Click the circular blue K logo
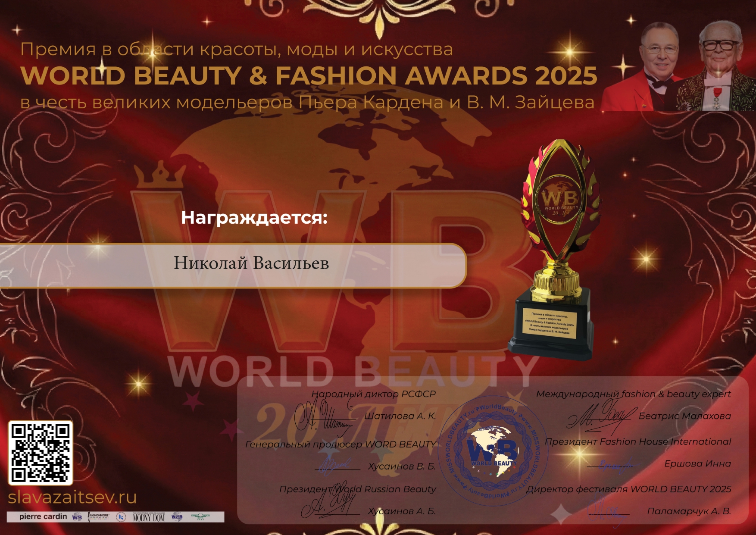The width and height of the screenshot is (756, 535). 121,517
